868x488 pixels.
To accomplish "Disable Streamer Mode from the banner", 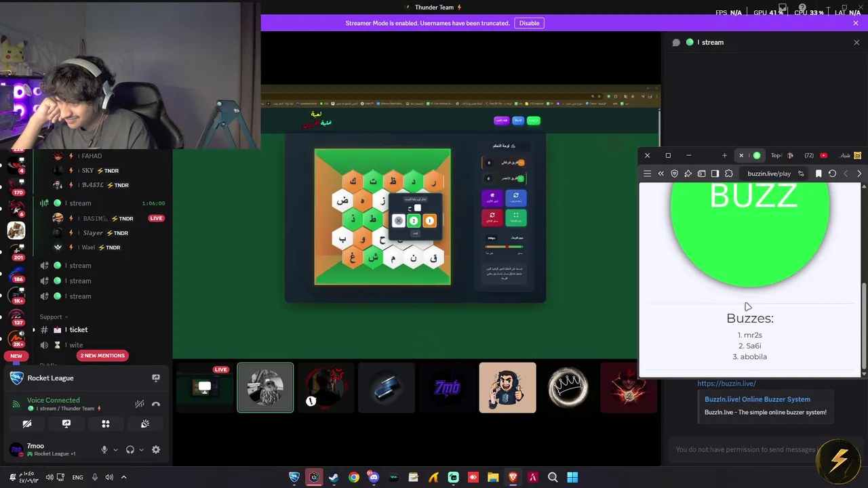I will coord(529,23).
